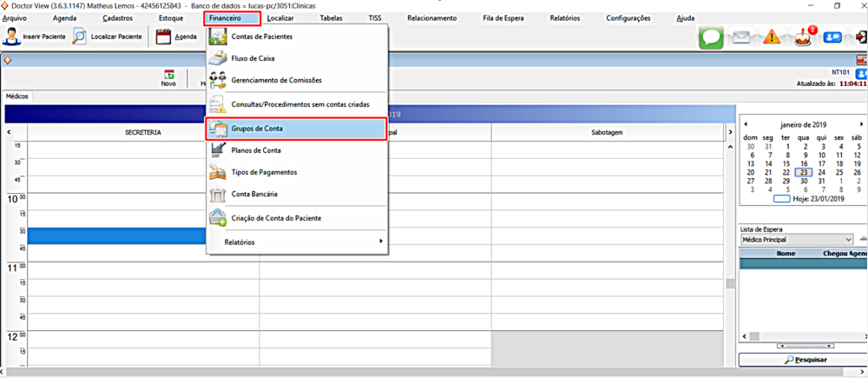Image resolution: width=868 pixels, height=378 pixels.
Task: Expand the Relatórios submenu arrow
Action: (x=380, y=242)
